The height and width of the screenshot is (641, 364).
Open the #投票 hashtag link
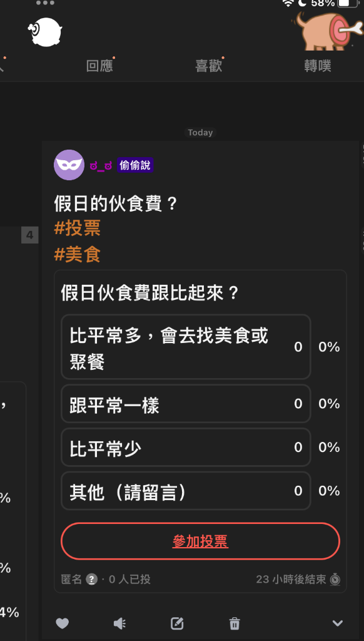click(77, 228)
